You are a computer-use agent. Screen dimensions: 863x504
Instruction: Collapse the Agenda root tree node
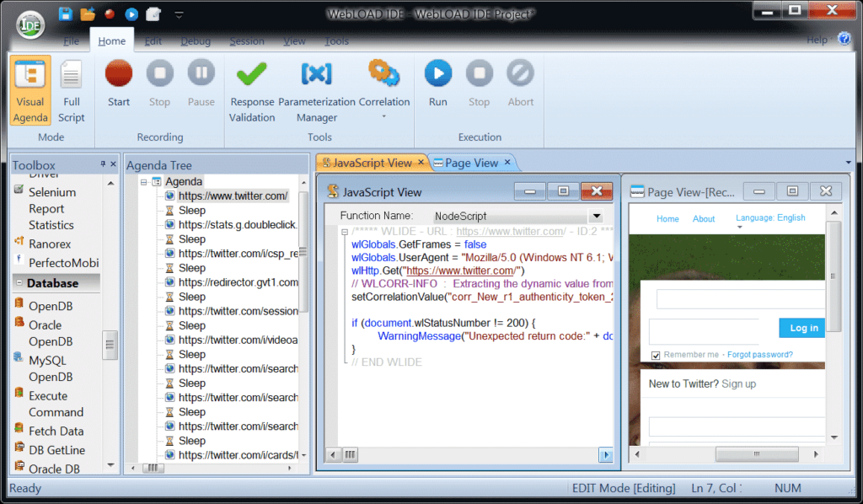pyautogui.click(x=143, y=181)
